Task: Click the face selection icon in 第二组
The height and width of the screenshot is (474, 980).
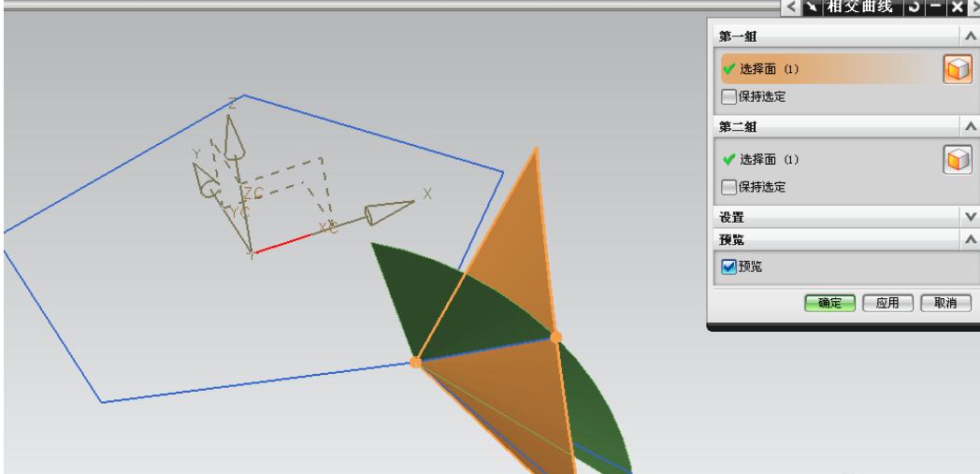Action: pyautogui.click(x=958, y=159)
